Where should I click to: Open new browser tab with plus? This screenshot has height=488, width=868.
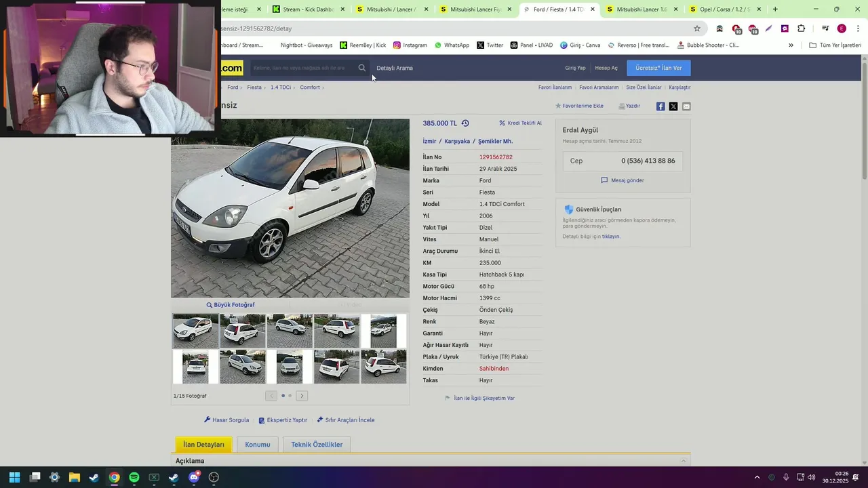point(775,9)
